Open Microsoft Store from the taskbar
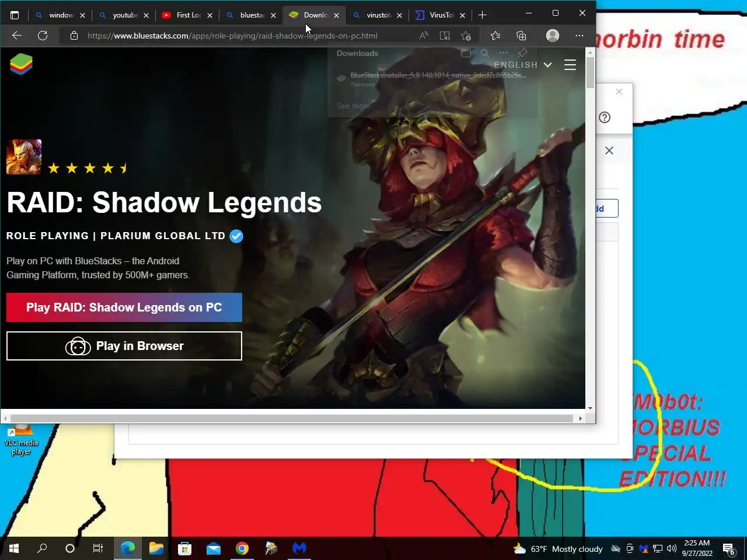Screen dimensions: 747x560 [184, 548]
